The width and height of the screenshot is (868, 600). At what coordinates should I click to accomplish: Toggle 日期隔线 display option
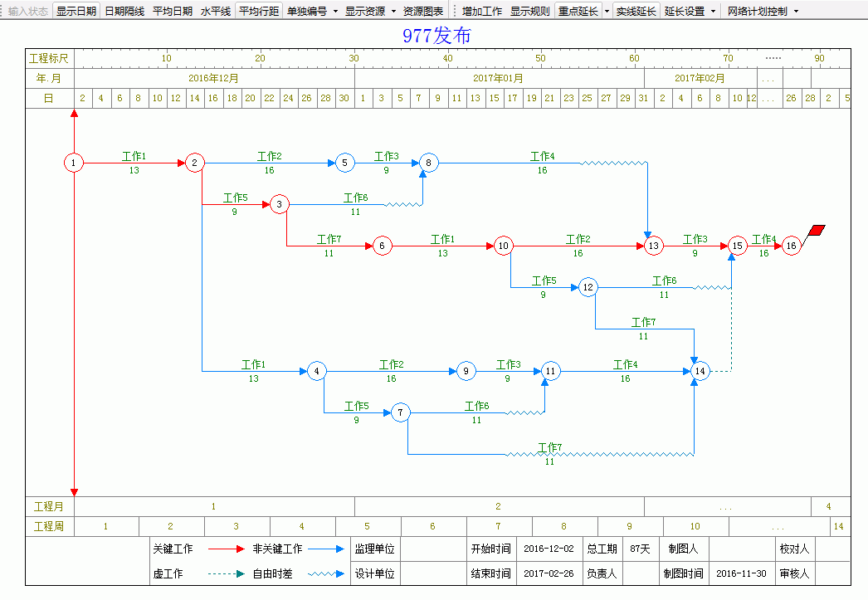coord(124,12)
